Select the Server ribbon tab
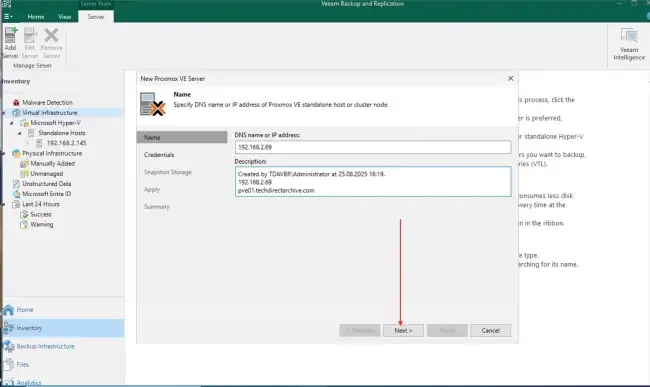650x387 pixels. pos(96,17)
